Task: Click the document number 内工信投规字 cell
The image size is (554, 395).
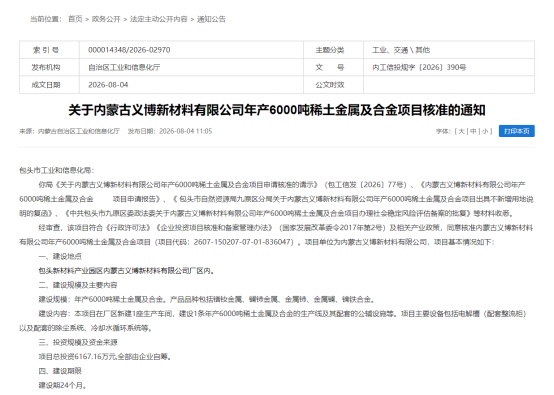Action: click(419, 67)
